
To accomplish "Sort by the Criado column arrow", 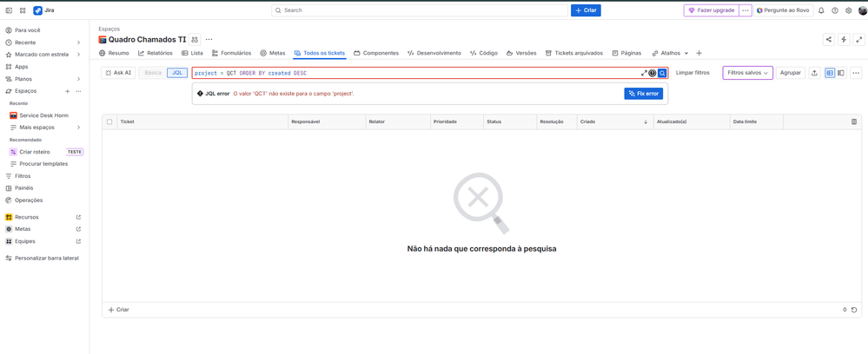I will point(646,121).
